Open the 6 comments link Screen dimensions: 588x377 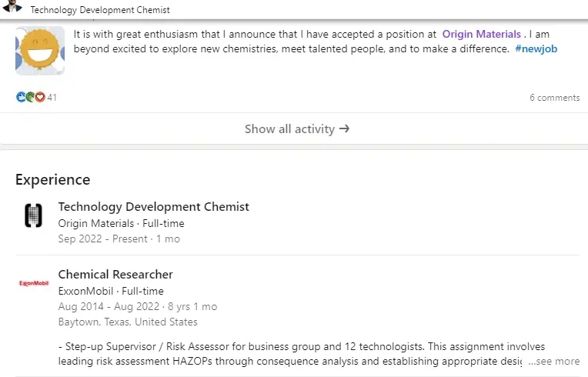pos(555,98)
